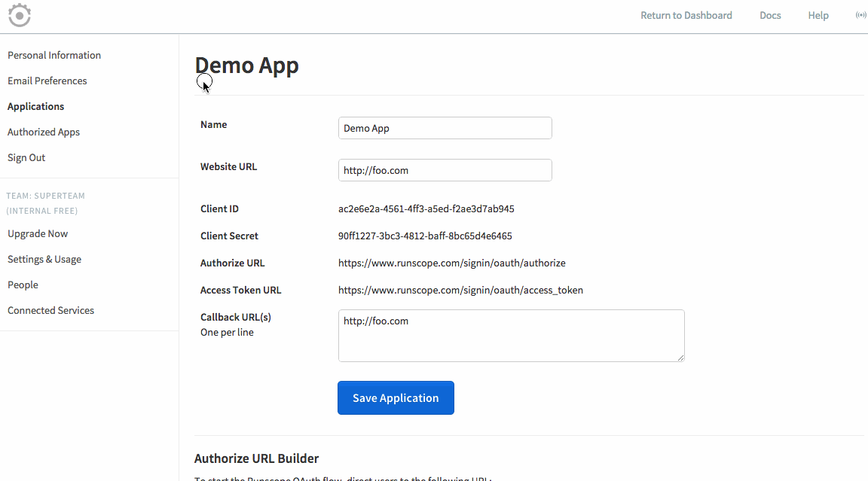Click the Authorize URL value

click(452, 263)
